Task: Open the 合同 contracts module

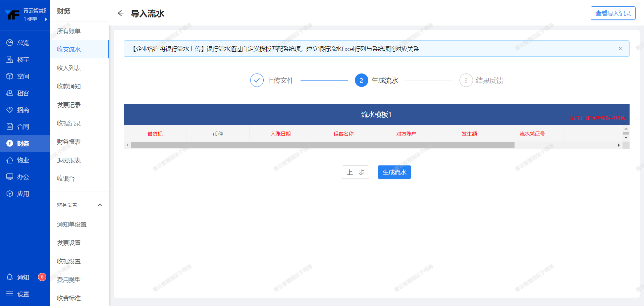Action: tap(23, 127)
